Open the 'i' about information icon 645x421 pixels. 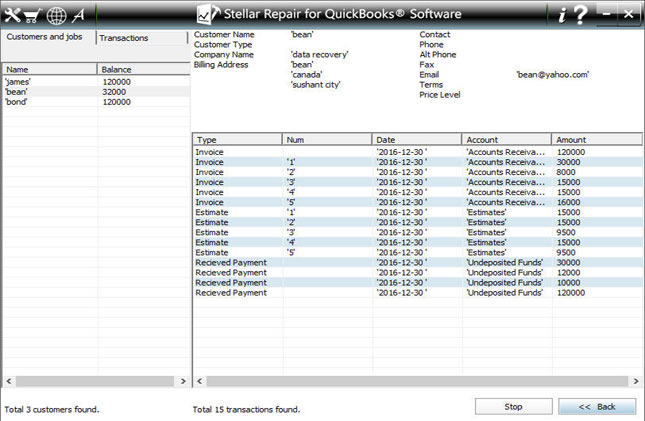click(x=562, y=15)
